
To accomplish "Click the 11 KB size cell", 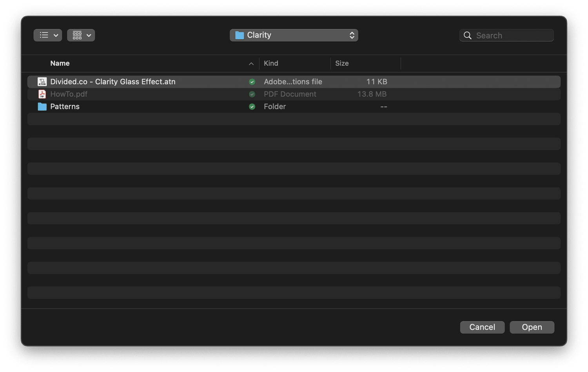I will 377,81.
